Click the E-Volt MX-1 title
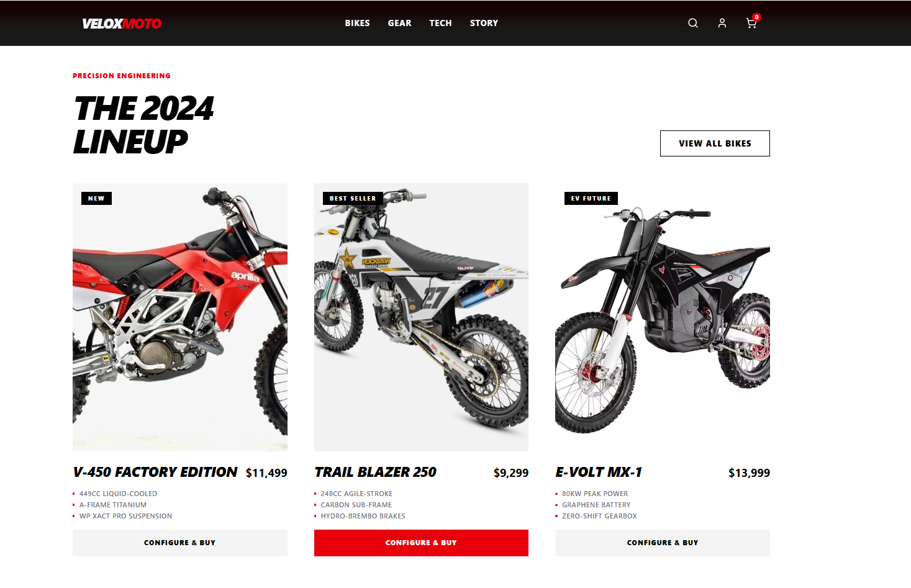 pos(599,473)
